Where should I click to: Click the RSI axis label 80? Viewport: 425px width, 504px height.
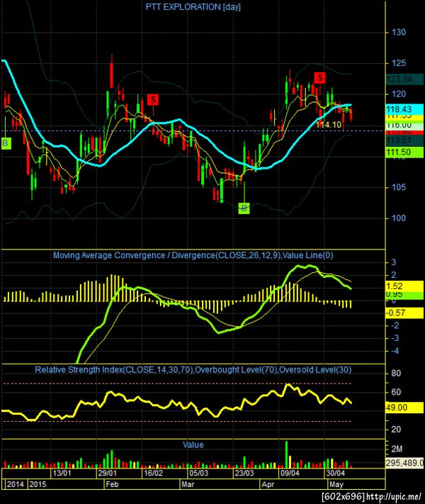tap(396, 373)
